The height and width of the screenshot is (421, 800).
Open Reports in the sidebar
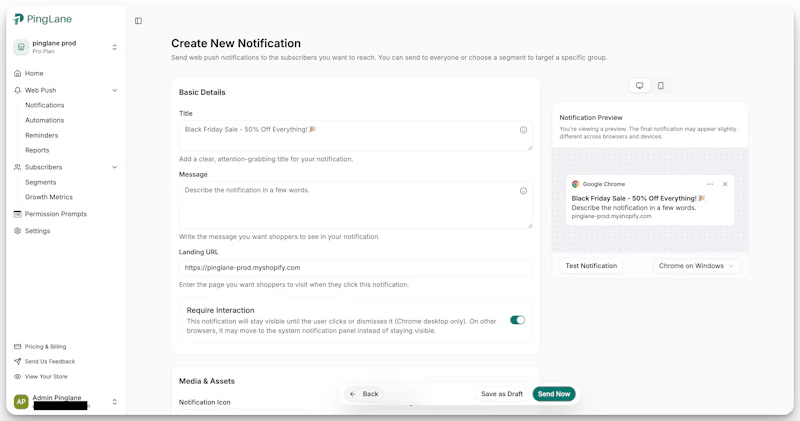coord(37,151)
